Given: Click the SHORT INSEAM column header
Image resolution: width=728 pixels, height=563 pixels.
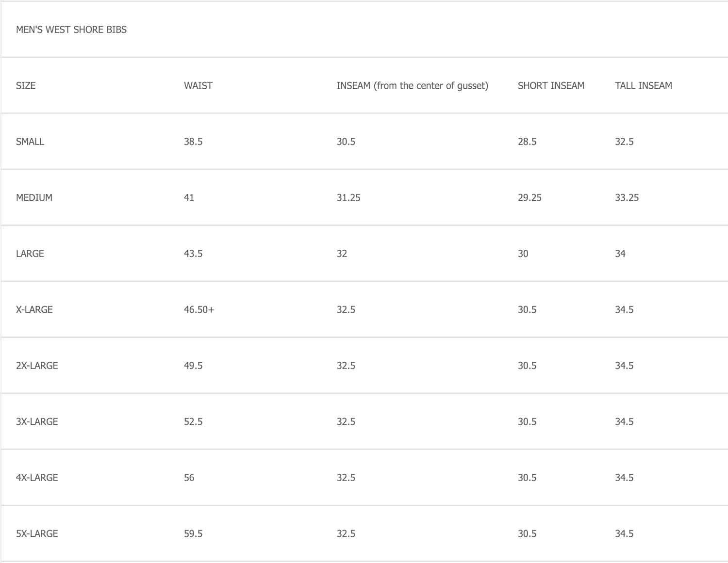Looking at the screenshot, I should click(x=551, y=86).
